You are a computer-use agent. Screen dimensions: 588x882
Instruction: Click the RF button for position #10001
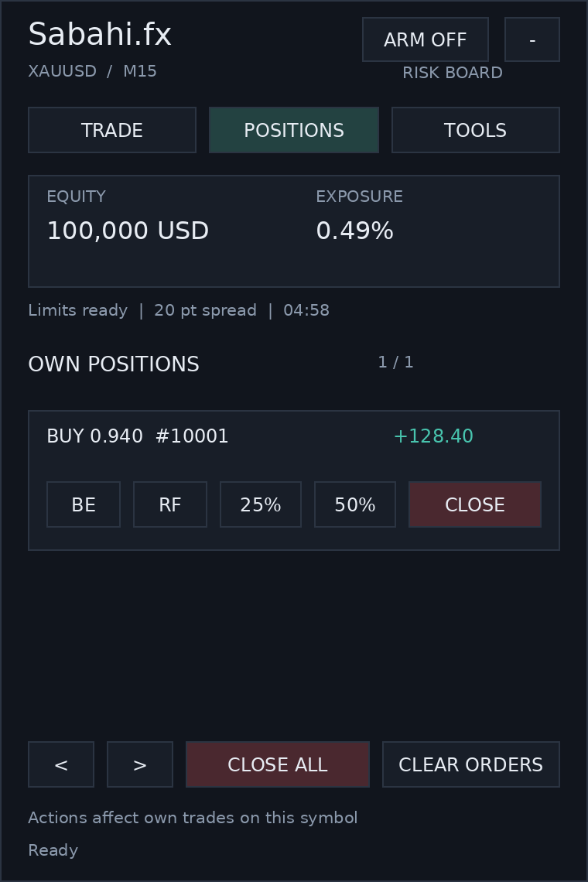tap(170, 504)
